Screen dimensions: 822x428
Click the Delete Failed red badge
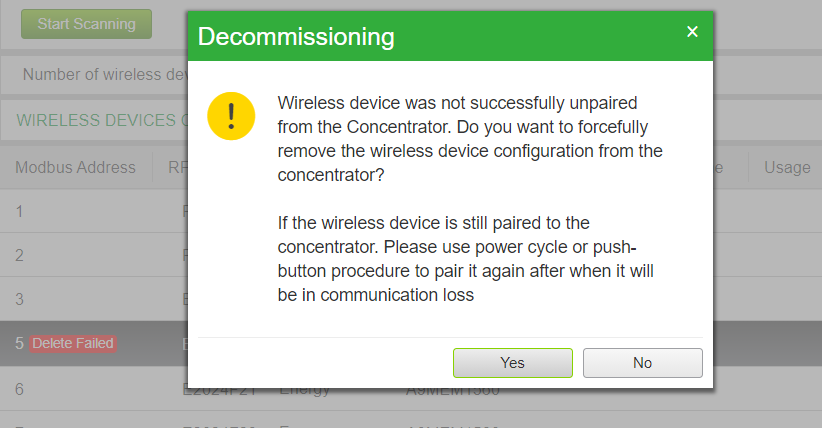(x=73, y=344)
